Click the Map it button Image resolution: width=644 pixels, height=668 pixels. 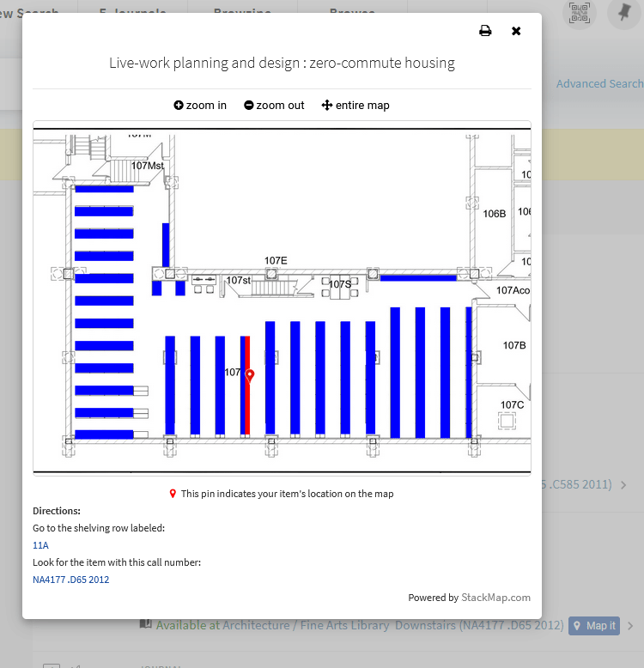click(594, 626)
